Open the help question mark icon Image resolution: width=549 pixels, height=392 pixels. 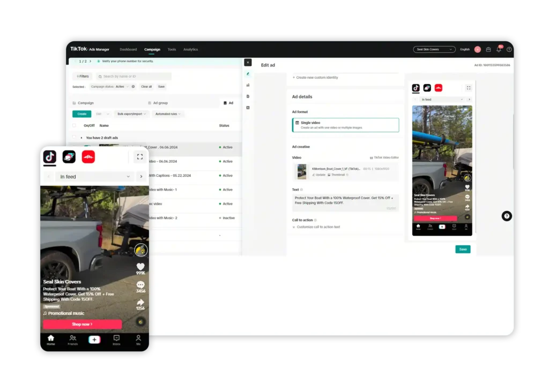coord(509,49)
